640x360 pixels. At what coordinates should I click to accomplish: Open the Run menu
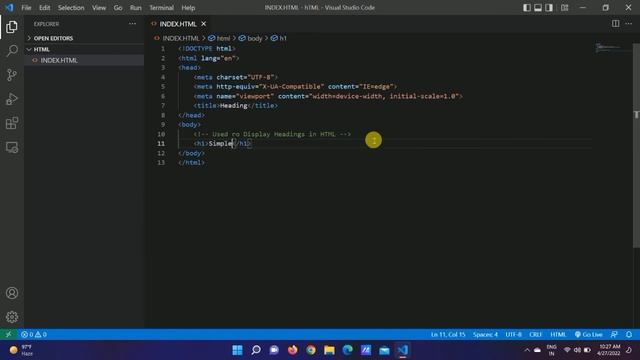point(136,8)
